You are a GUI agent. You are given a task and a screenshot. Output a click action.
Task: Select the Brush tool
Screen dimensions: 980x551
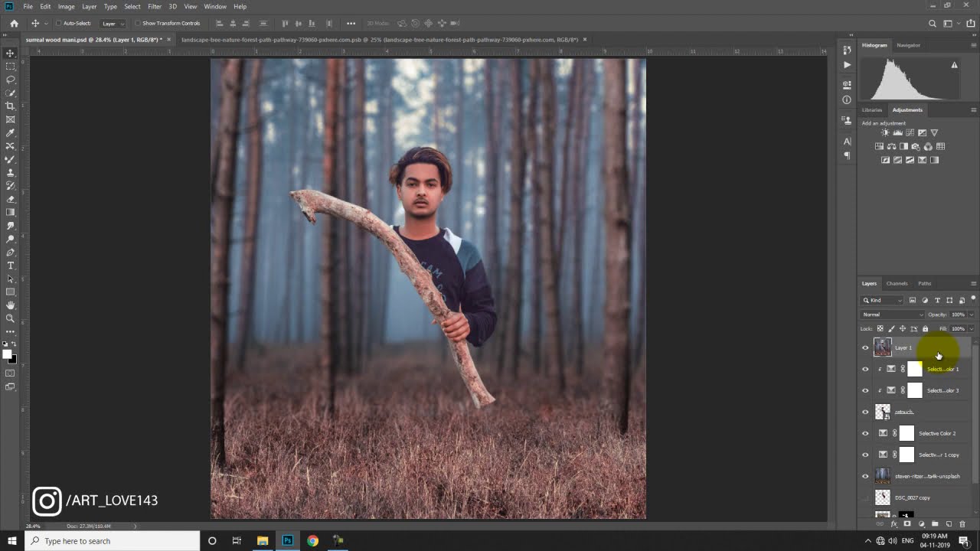11,159
